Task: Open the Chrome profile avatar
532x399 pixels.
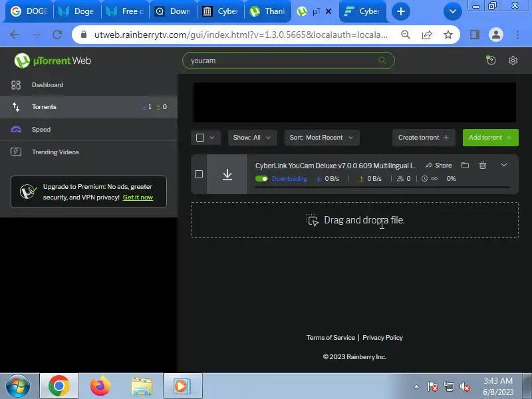Action: coord(495,35)
